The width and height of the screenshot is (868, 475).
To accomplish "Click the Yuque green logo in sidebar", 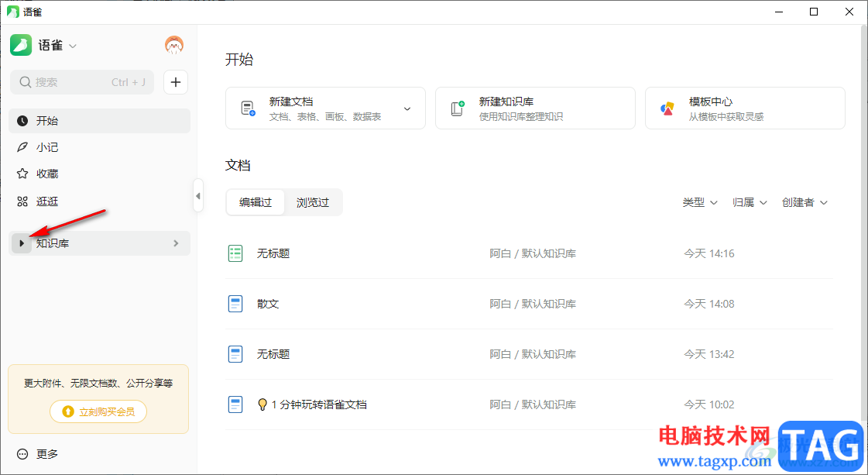I will [21, 45].
